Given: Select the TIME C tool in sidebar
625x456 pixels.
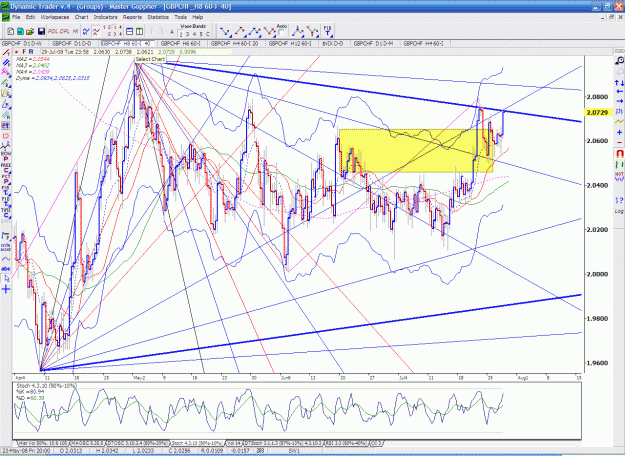Looking at the screenshot, I should [x=6, y=212].
